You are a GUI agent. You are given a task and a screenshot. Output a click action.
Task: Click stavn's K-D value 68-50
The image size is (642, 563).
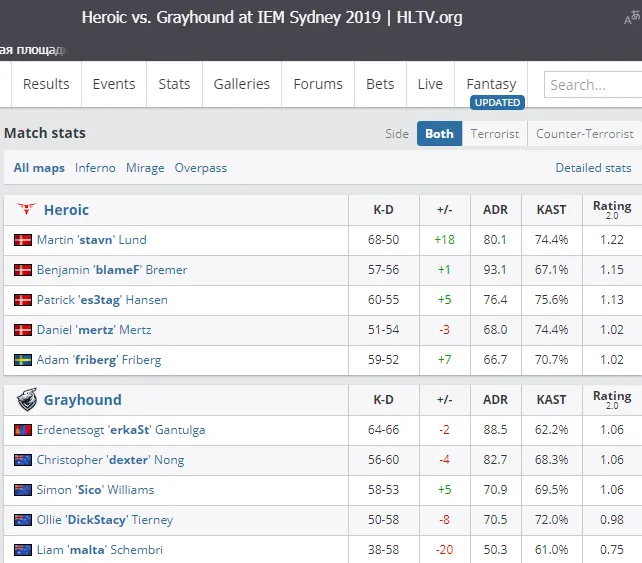pyautogui.click(x=384, y=240)
